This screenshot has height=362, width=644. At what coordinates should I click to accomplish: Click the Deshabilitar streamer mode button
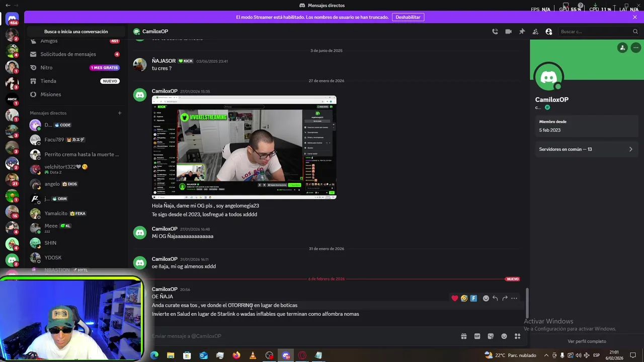(408, 17)
